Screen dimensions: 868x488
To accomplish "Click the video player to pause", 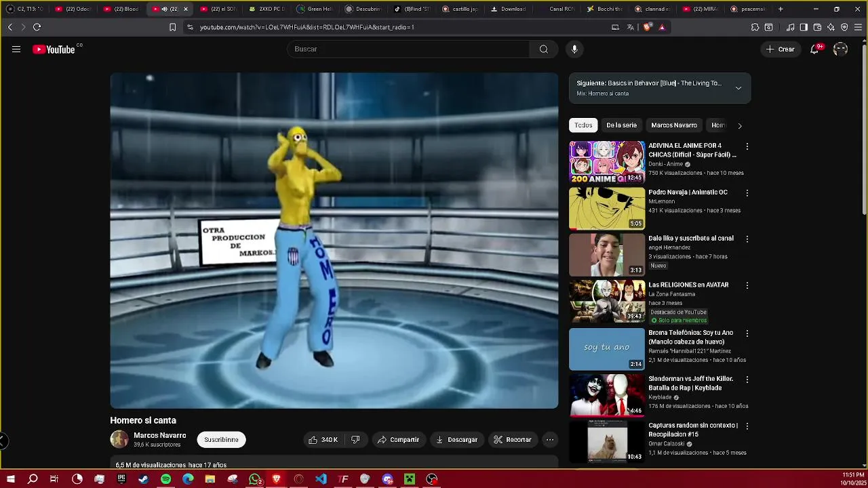I will [334, 241].
